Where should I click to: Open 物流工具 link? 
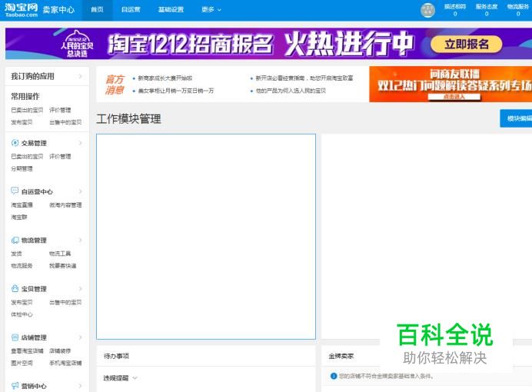click(x=60, y=254)
